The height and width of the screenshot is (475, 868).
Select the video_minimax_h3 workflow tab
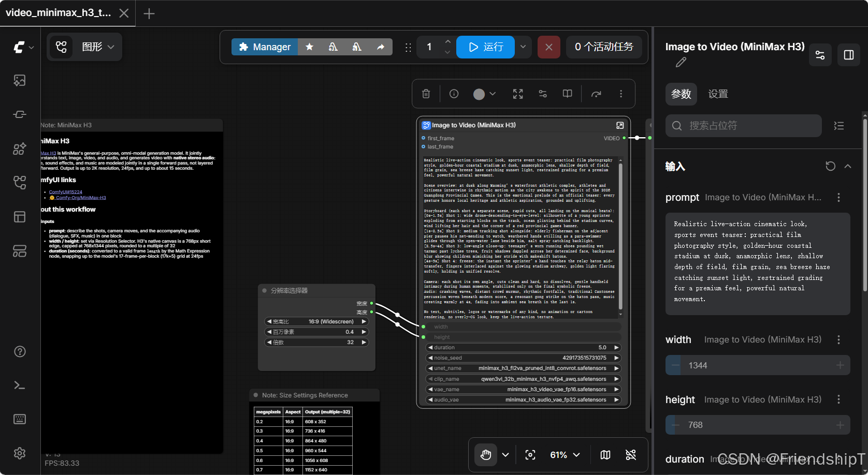59,13
